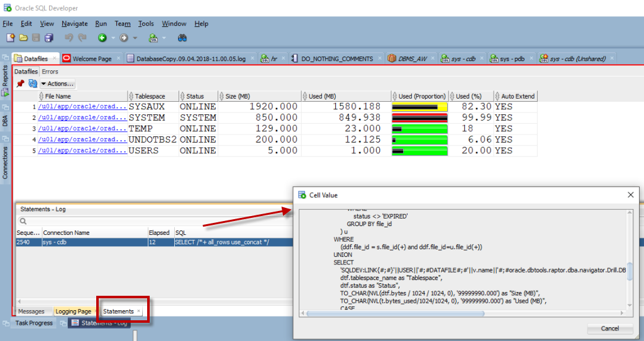Open the hr worksheet tab
644x341 pixels.
click(274, 58)
